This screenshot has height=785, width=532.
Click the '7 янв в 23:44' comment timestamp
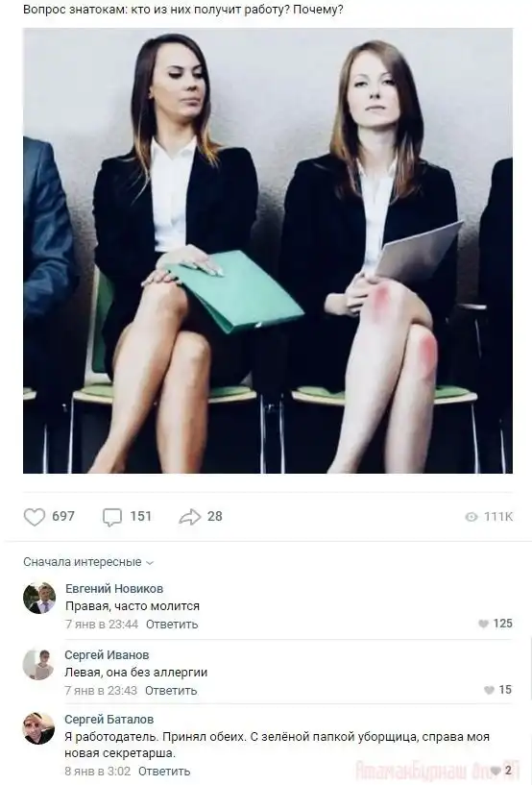[x=102, y=625]
